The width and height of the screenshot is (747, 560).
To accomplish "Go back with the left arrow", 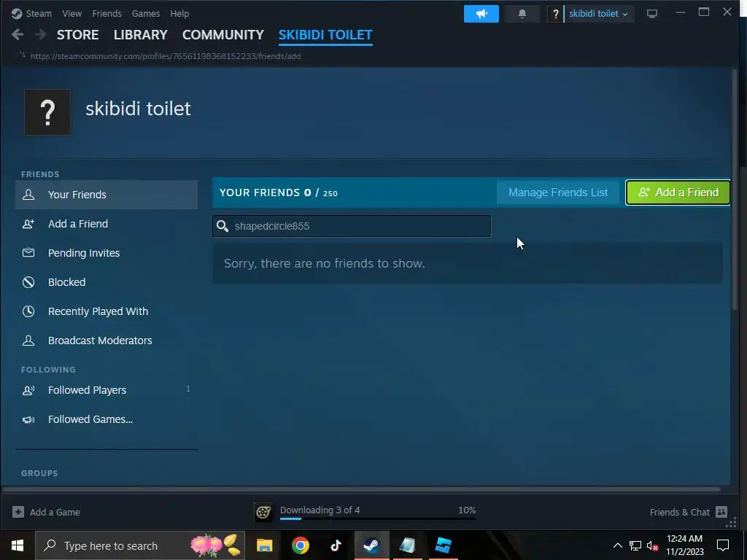I will click(18, 34).
